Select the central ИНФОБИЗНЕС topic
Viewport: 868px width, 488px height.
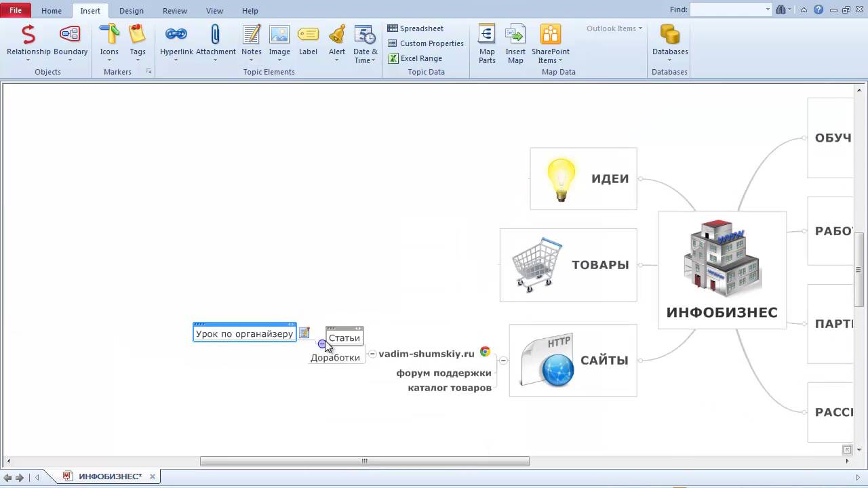click(722, 270)
